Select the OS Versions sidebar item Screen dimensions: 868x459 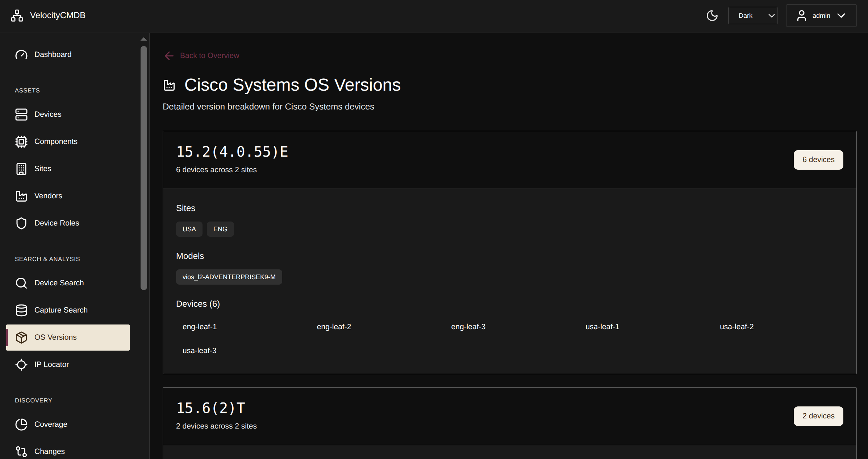(68, 338)
